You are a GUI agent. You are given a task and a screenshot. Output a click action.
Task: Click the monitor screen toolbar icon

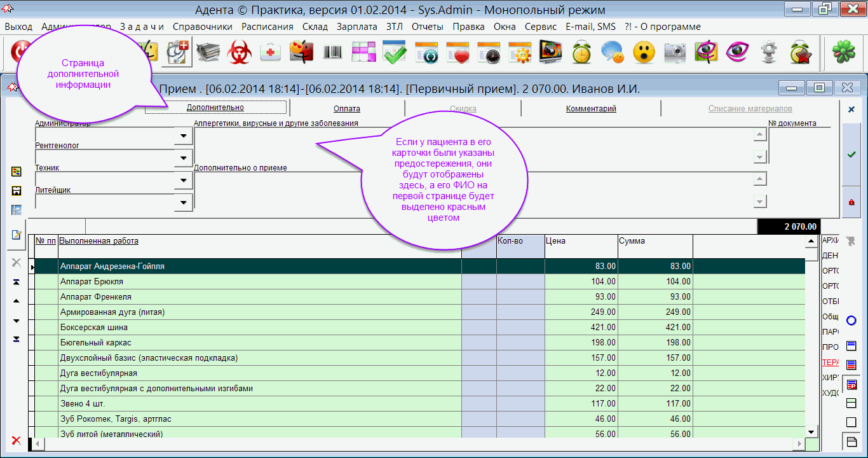click(x=550, y=52)
